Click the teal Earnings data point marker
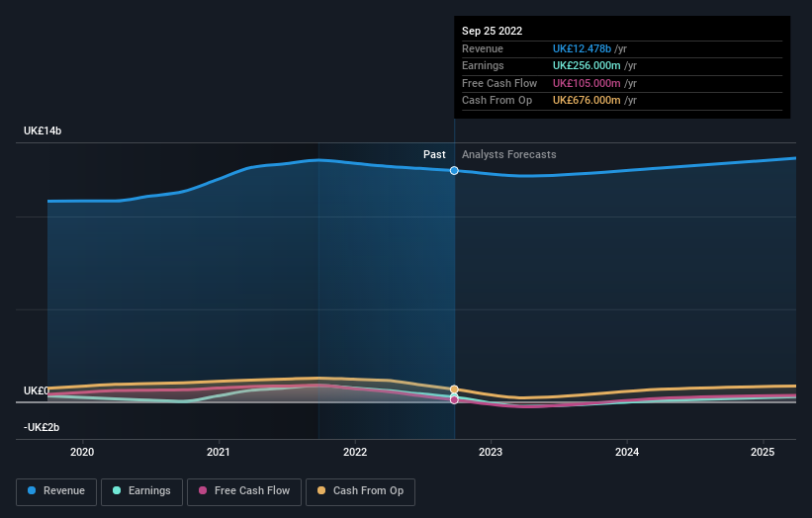This screenshot has width=812, height=518. click(454, 395)
